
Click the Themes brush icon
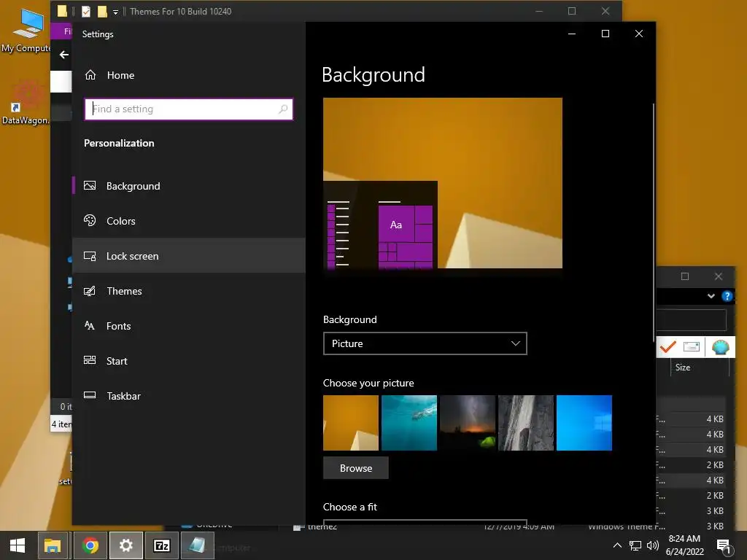tap(90, 290)
